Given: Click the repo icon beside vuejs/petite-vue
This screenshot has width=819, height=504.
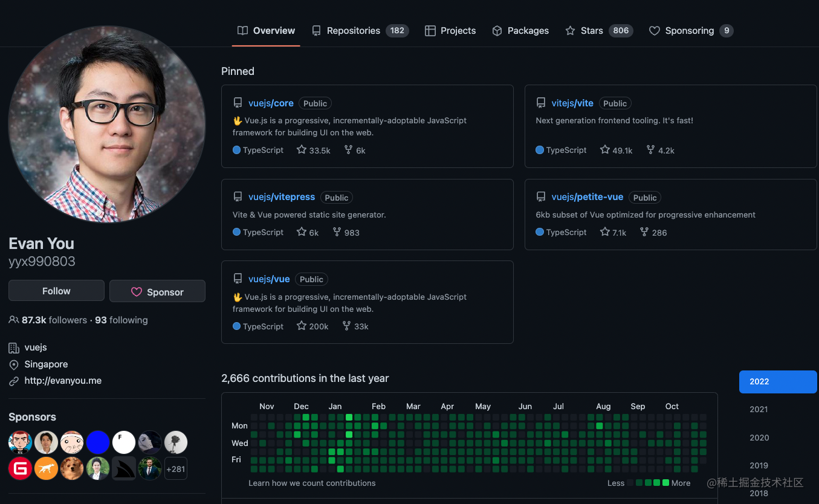Looking at the screenshot, I should (541, 197).
